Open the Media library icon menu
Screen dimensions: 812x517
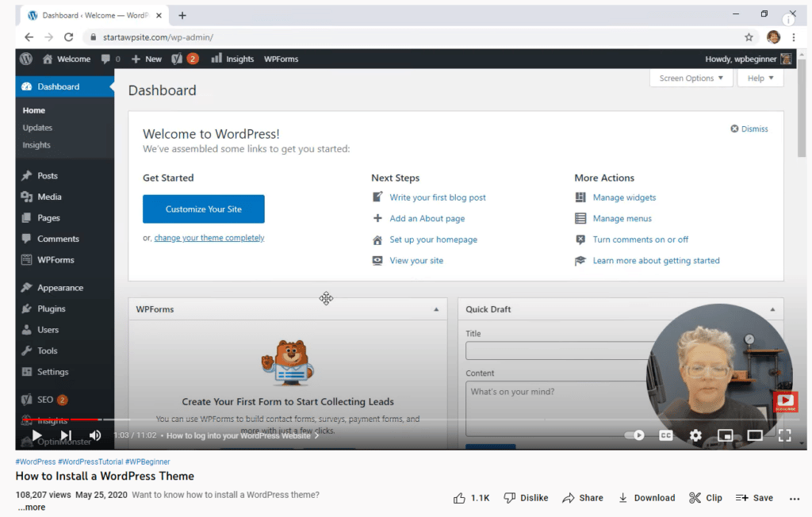[26, 197]
